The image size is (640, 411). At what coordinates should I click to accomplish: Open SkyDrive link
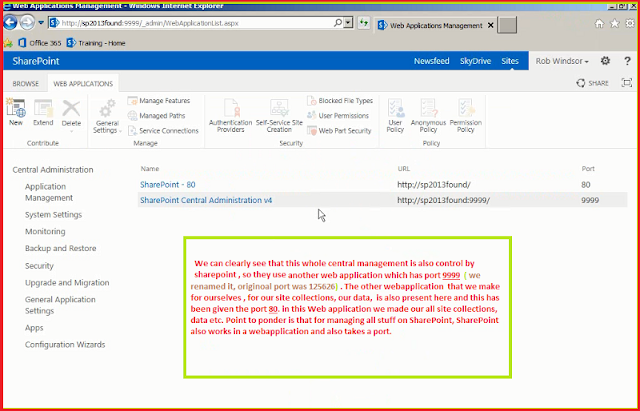tap(475, 61)
